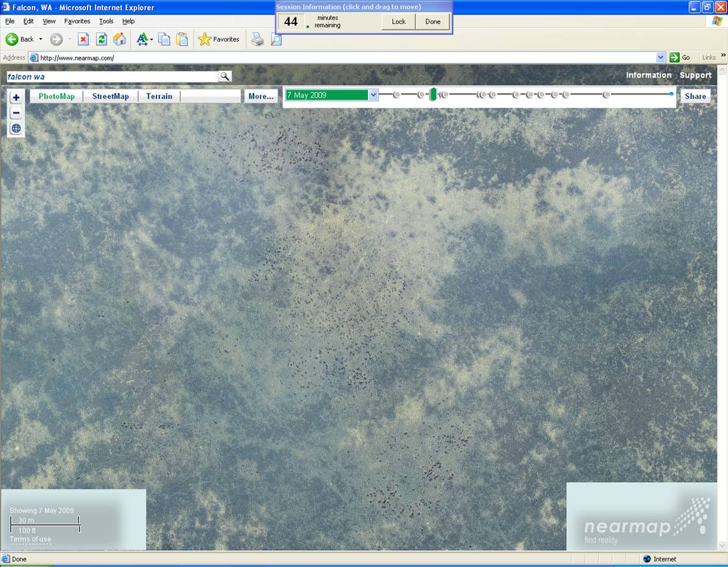Switch to Terrain view
Viewport: 728px width, 567px height.
pos(159,96)
